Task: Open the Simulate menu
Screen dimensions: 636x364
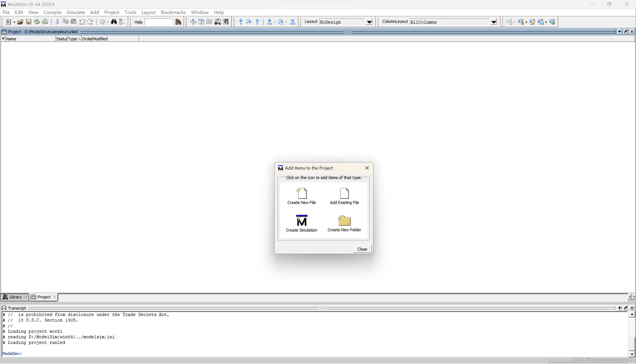Action: click(75, 12)
